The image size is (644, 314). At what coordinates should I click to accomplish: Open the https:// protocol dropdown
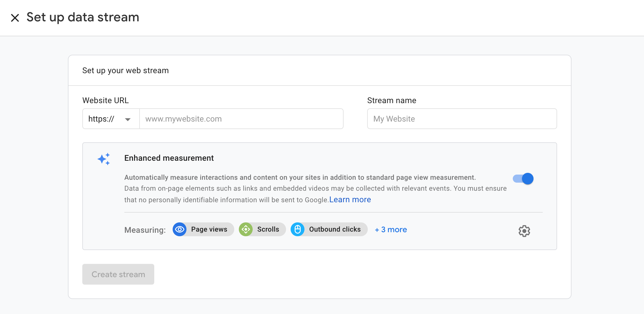111,119
